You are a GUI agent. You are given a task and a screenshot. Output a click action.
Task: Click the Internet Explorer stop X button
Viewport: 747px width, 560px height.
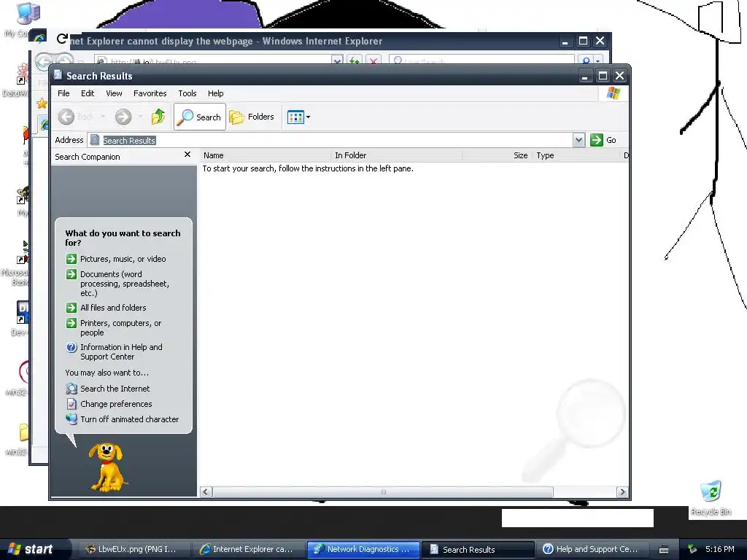(x=374, y=61)
